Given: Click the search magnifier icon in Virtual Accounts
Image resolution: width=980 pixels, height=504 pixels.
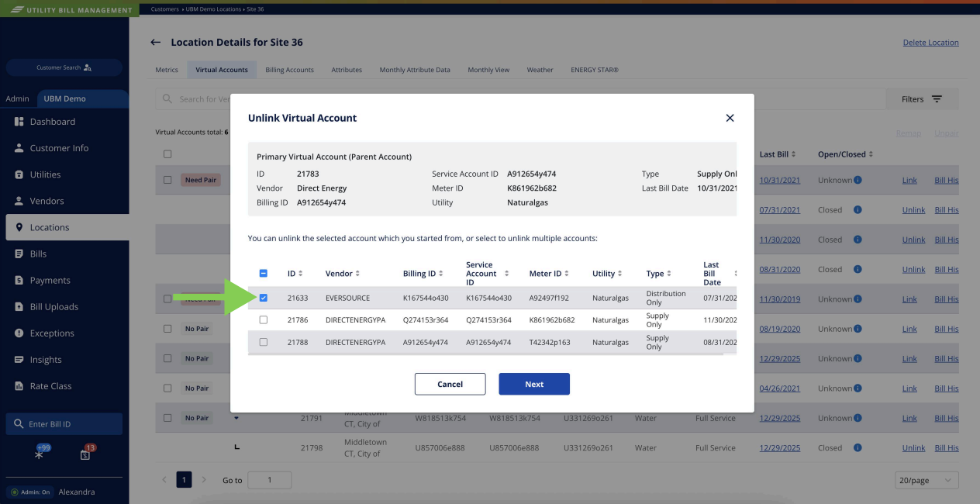Looking at the screenshot, I should (x=167, y=99).
